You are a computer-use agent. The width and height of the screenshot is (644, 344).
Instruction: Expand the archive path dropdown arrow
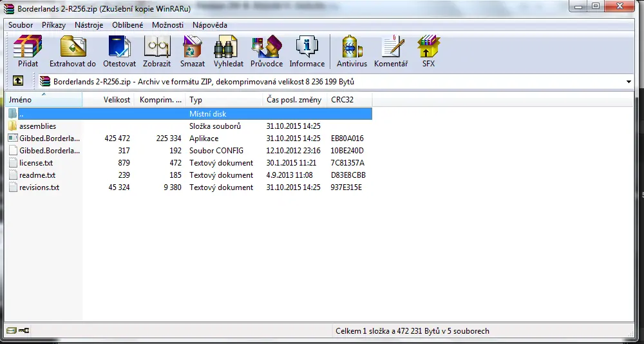click(628, 82)
